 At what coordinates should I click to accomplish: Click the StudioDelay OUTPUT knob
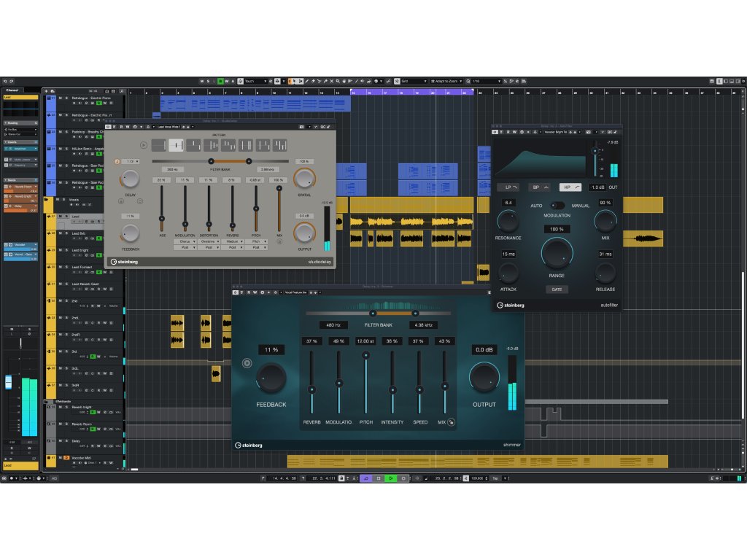[x=304, y=233]
